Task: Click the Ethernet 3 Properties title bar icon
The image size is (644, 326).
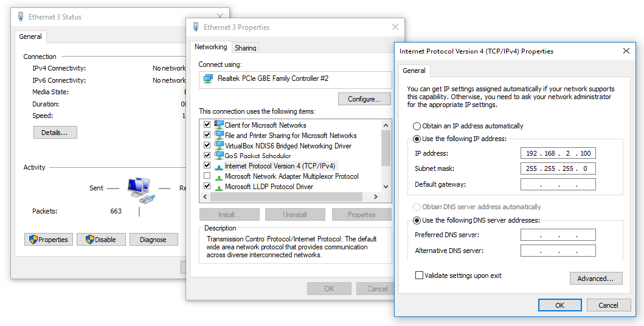Action: (196, 27)
